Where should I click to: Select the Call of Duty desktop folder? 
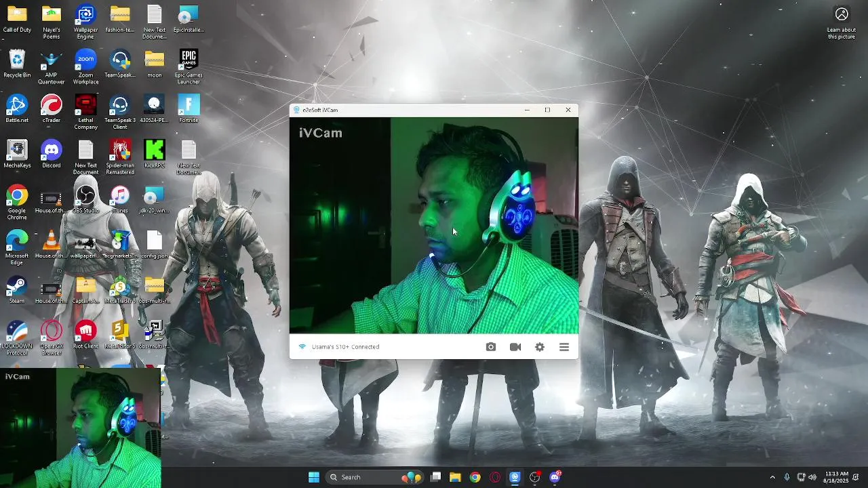coord(17,20)
